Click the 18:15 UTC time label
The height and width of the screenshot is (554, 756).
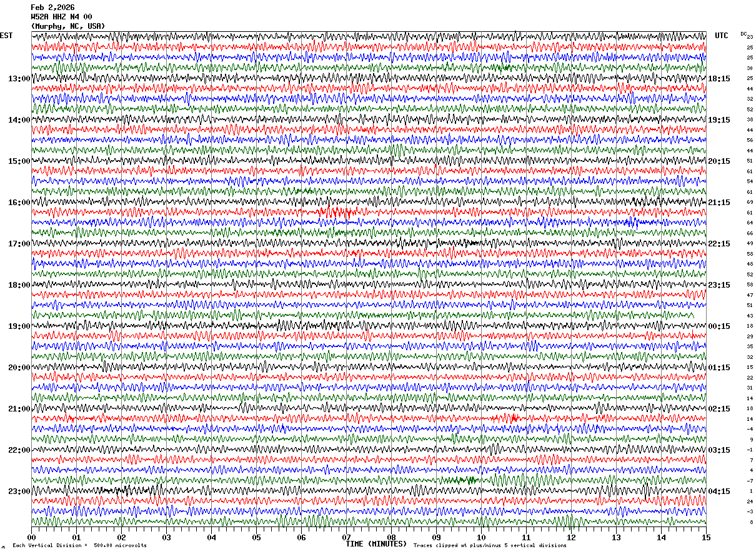click(719, 79)
